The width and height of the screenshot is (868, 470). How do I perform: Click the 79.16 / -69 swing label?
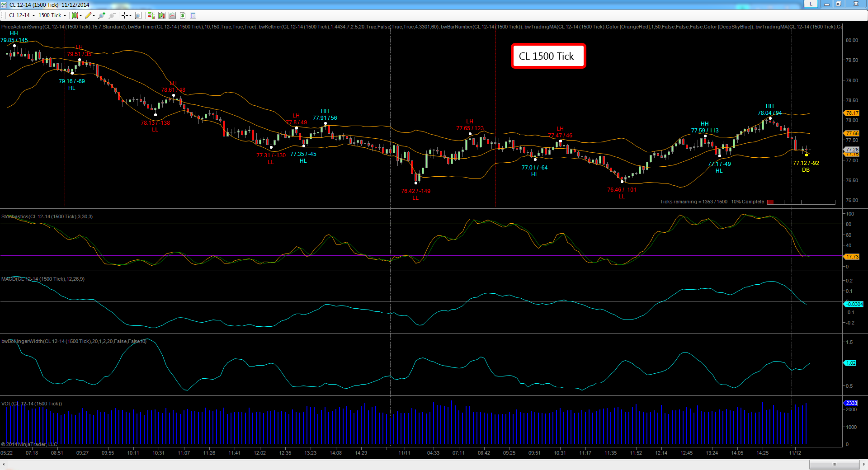[72, 81]
